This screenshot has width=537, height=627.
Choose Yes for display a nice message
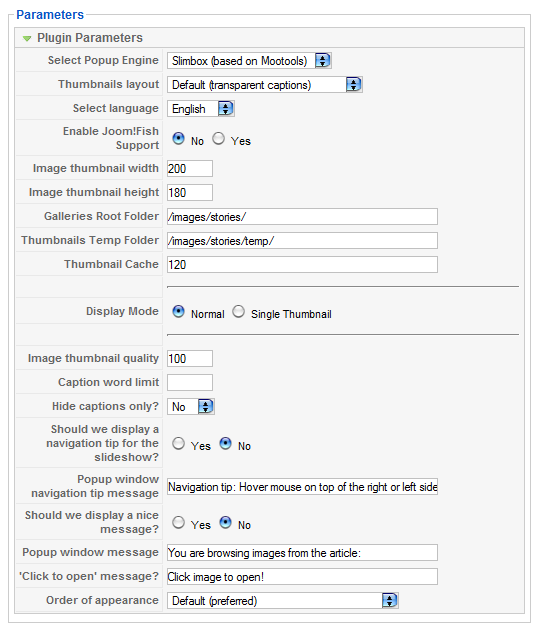point(178,522)
